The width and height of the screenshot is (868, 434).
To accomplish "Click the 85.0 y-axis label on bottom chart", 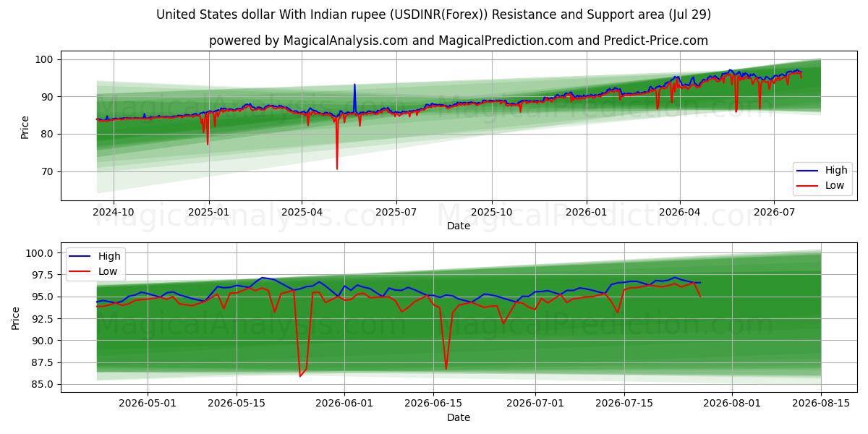I will 43,385.
